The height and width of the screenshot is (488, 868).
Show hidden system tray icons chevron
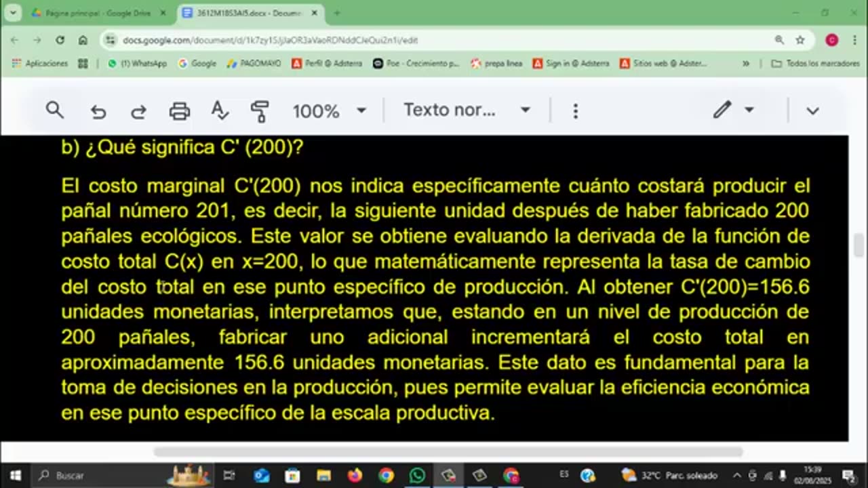[x=737, y=475]
